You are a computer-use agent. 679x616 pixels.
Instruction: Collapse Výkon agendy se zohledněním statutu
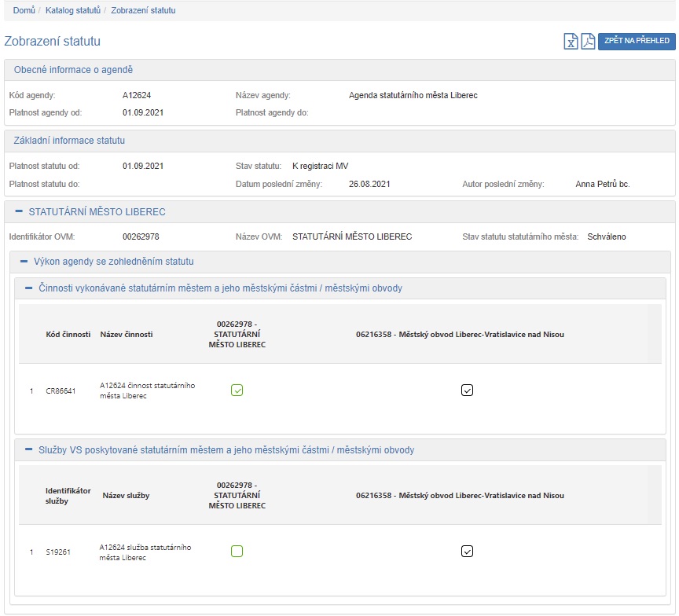(x=24, y=262)
